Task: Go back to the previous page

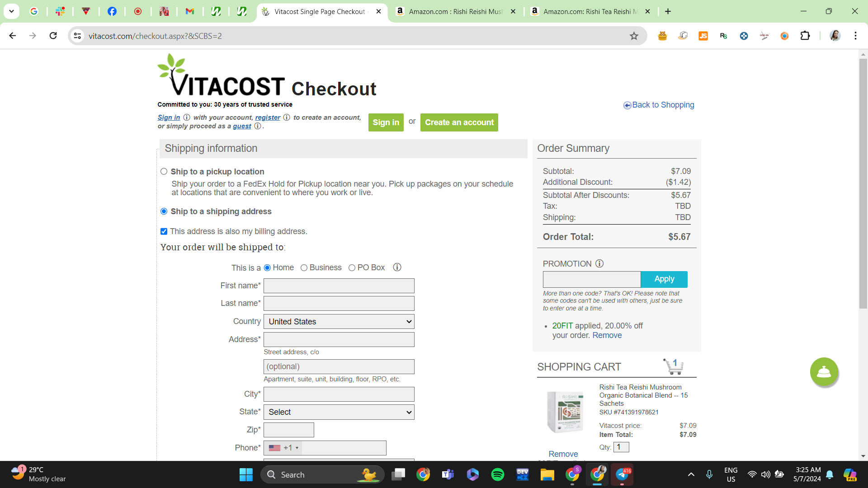Action: 13,36
